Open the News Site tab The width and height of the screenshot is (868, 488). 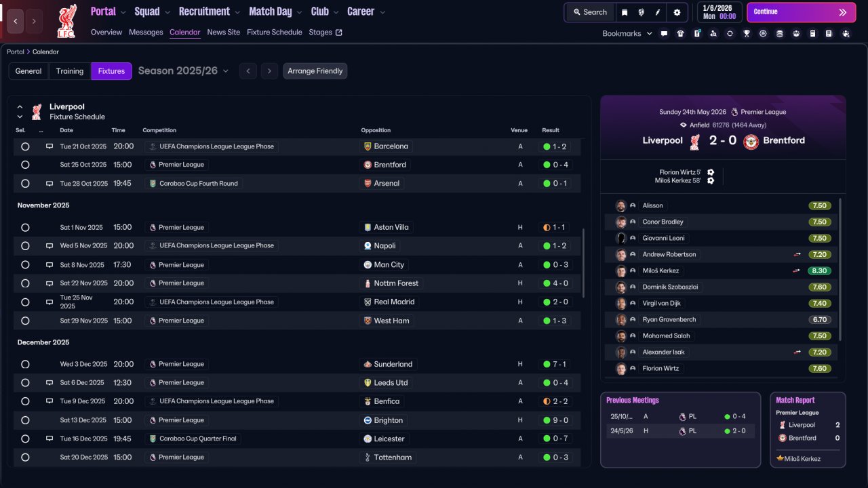[x=224, y=33]
